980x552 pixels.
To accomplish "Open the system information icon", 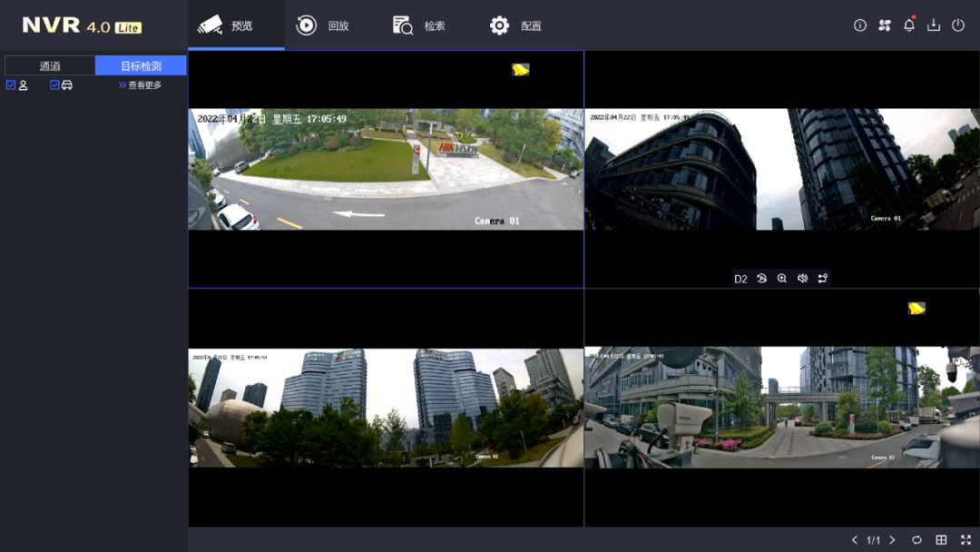I will coord(860,25).
